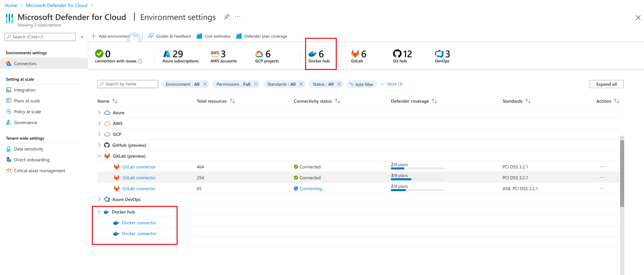644x275 pixels.
Task: Open Direct onboarding
Action: pos(32,160)
